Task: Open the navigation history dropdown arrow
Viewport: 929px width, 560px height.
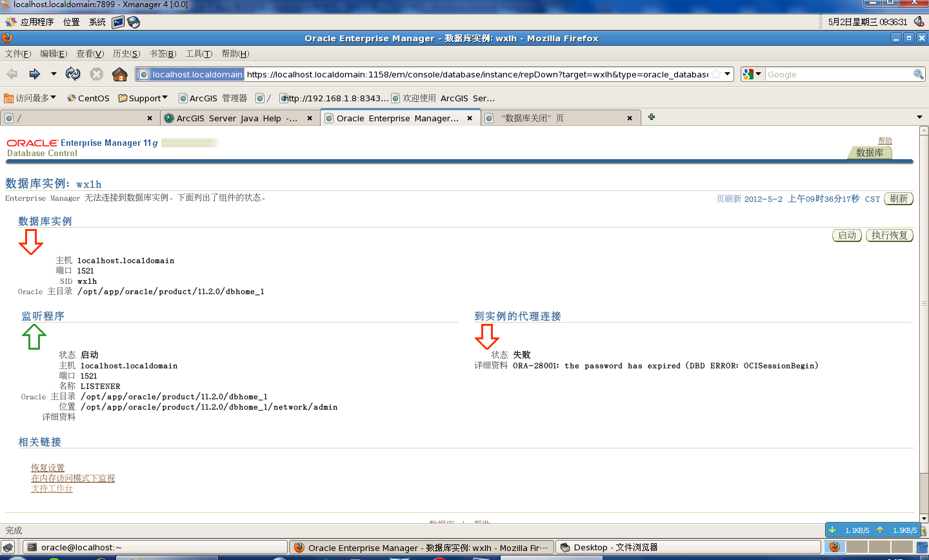Action: pos(54,74)
